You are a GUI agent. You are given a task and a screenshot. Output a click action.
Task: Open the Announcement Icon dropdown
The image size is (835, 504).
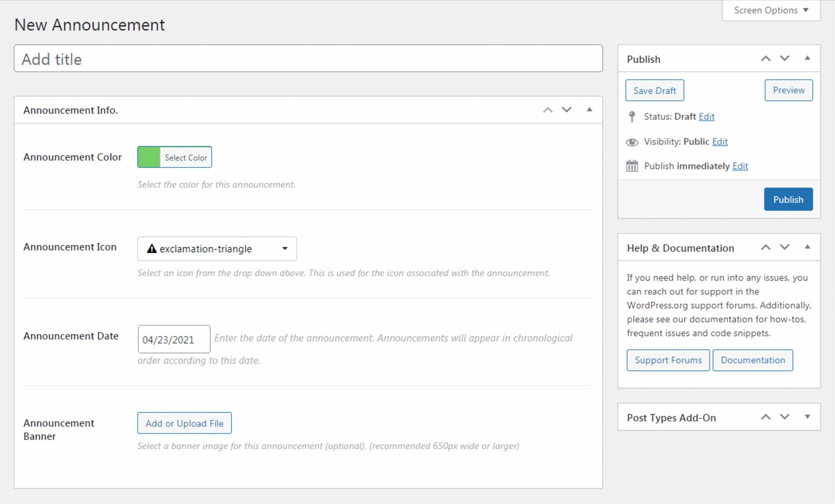click(x=284, y=249)
